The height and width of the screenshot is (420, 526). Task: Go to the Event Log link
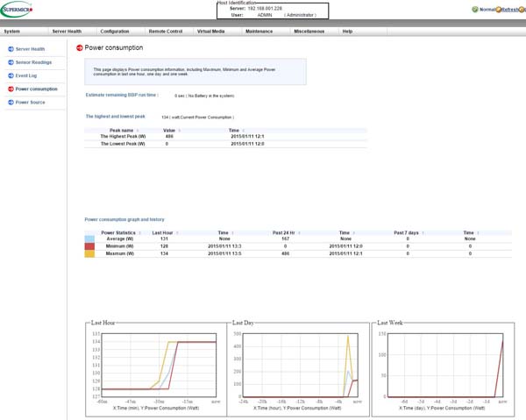(x=27, y=75)
